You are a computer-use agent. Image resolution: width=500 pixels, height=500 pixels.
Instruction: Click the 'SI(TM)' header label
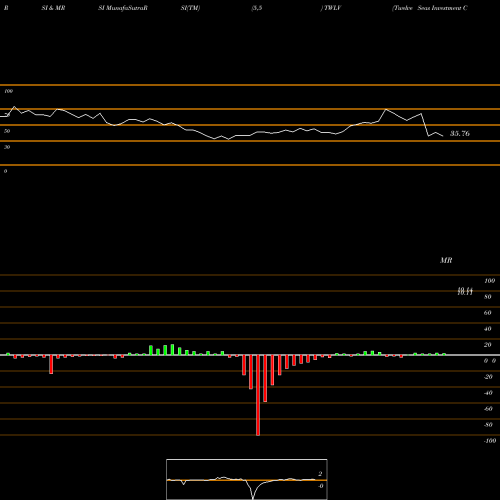[x=190, y=8]
